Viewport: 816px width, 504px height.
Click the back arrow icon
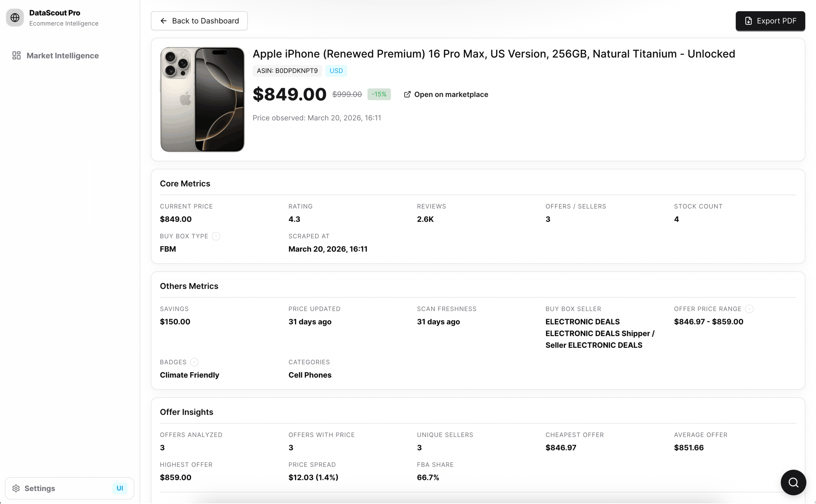click(163, 21)
